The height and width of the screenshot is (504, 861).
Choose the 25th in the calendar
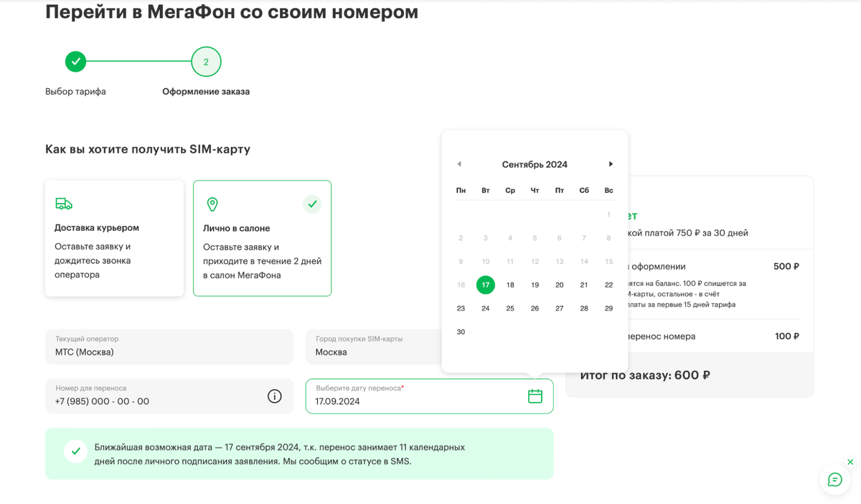(510, 308)
